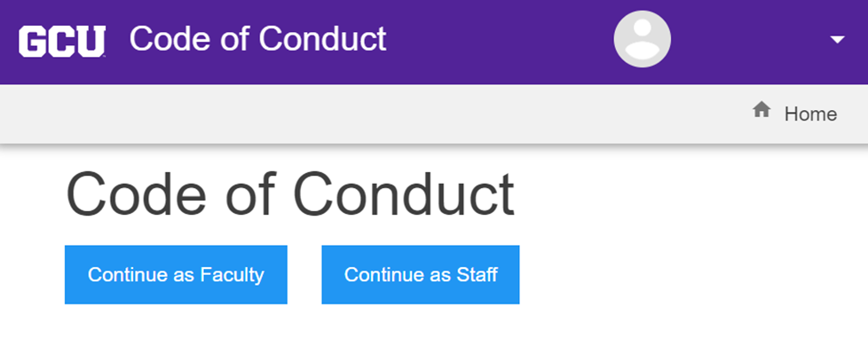Choose the Continue as Staff button
Viewport: 868px width, 347px height.
coord(421,274)
